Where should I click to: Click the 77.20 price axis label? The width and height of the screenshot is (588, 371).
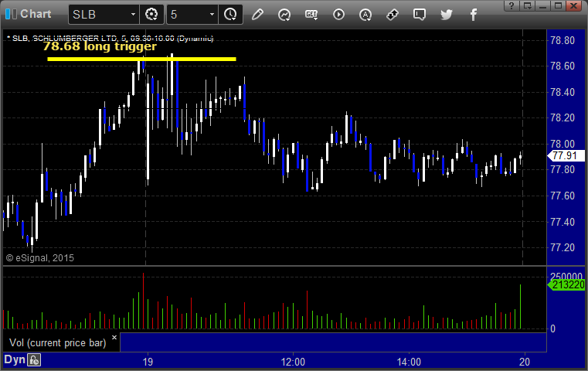pos(563,247)
